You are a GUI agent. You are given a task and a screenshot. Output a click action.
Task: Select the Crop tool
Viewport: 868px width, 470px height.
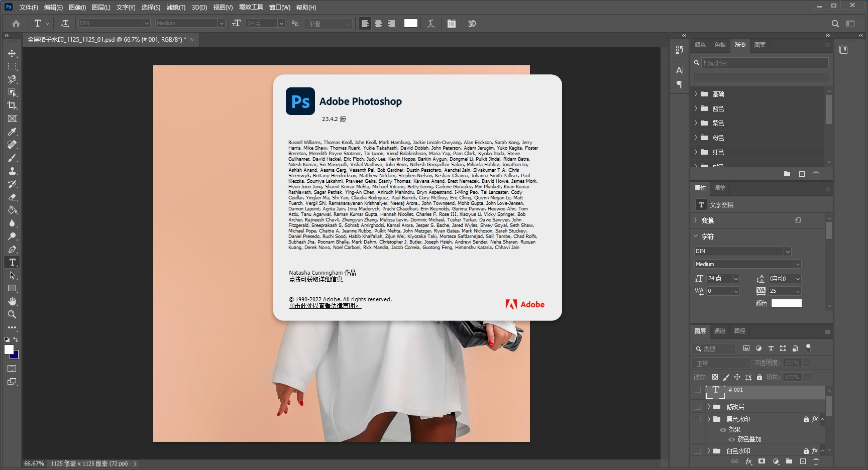[x=12, y=105]
